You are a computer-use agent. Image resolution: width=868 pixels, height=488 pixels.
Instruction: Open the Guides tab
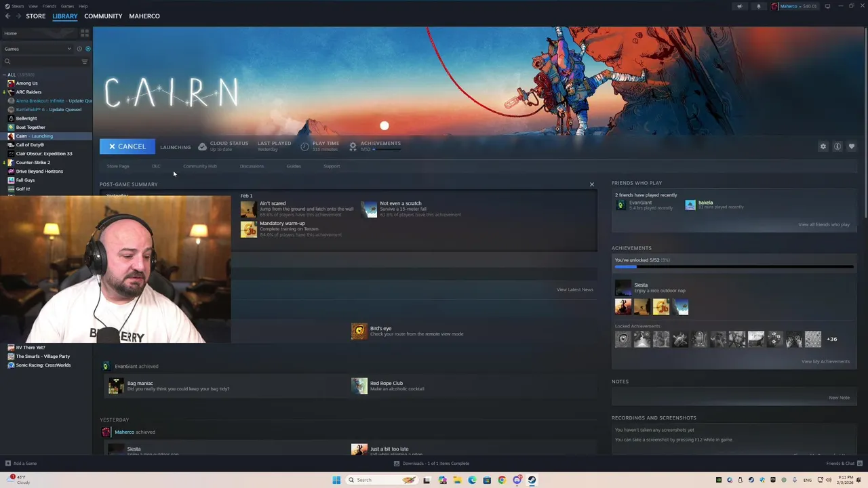coord(294,166)
